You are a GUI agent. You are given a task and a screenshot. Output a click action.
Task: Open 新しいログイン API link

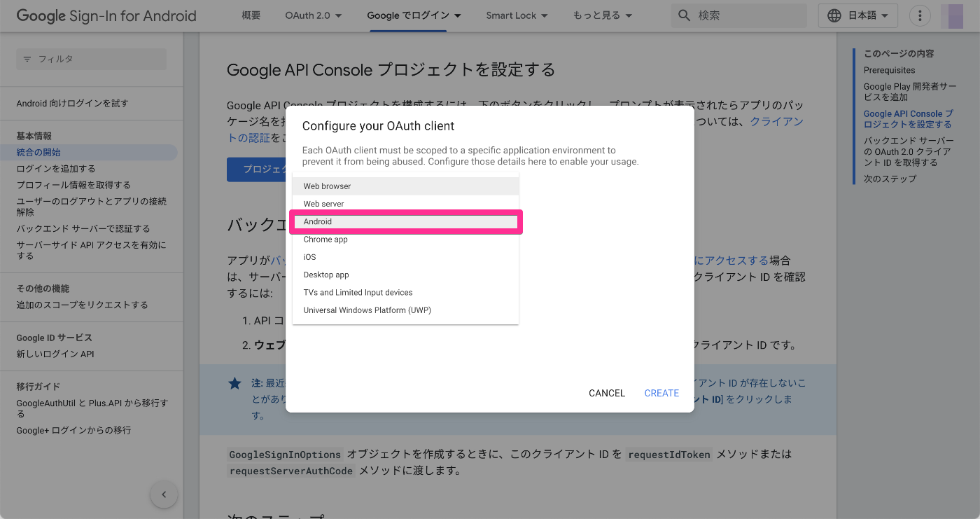(x=55, y=354)
